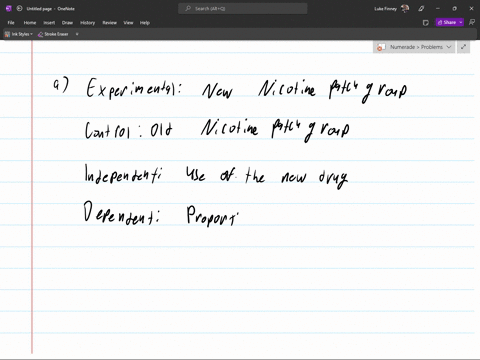Open the Luke Finney account picture
Viewport: 480px width, 360px height.
(405, 8)
